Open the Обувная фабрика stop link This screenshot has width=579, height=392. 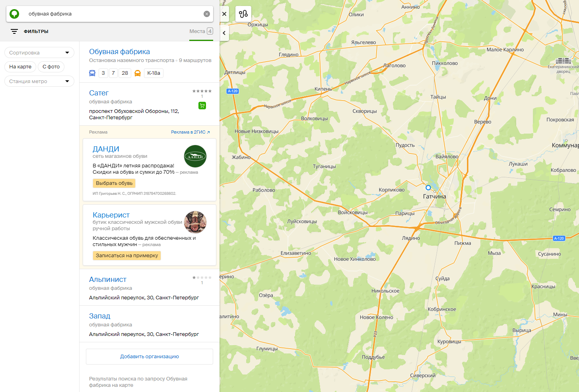coord(119,52)
